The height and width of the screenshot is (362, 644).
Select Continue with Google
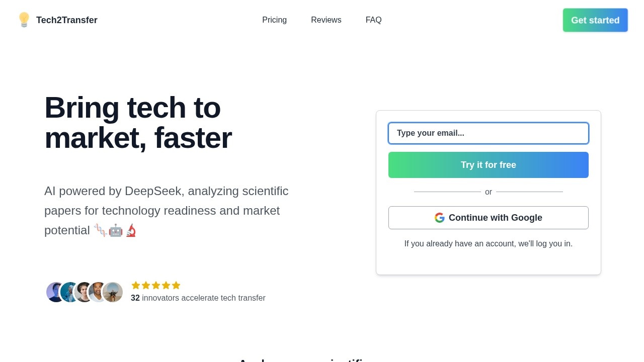coord(489,218)
